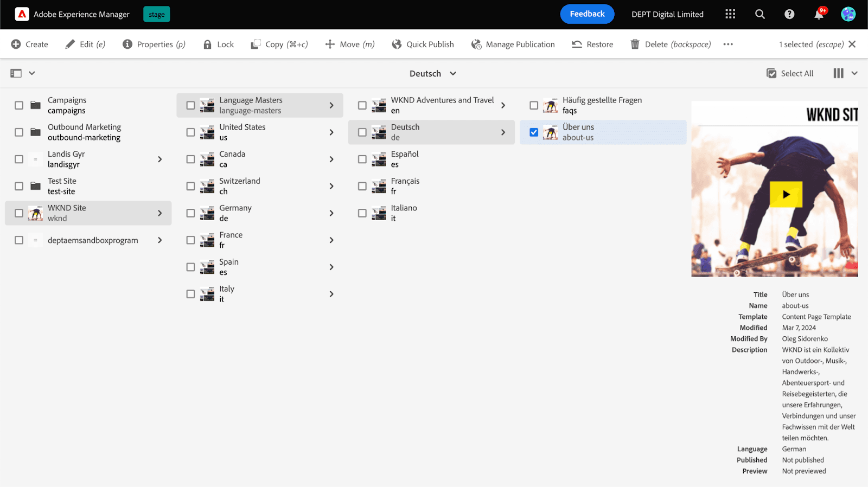Tick the Español checkbox
The height and width of the screenshot is (487, 868).
tap(362, 159)
